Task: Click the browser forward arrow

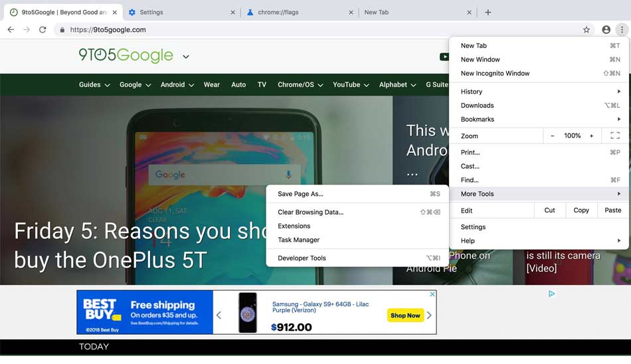Action: pos(27,29)
